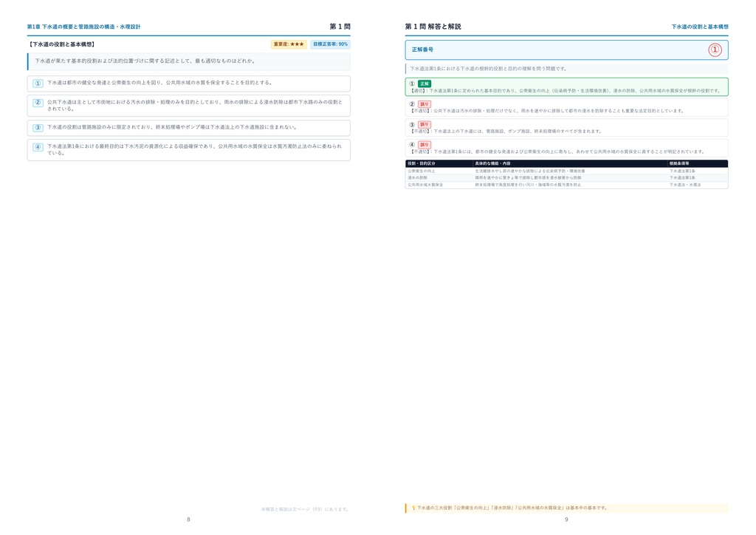Click the 【不適切】 explanation starting 公共下水道は汚水の排除
756x535 pixels.
[547, 111]
